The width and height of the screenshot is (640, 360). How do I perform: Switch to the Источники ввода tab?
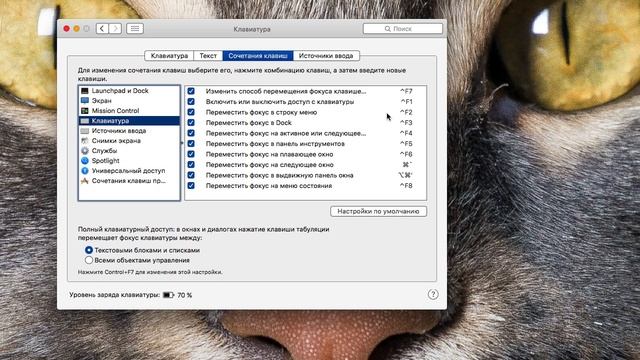point(326,56)
